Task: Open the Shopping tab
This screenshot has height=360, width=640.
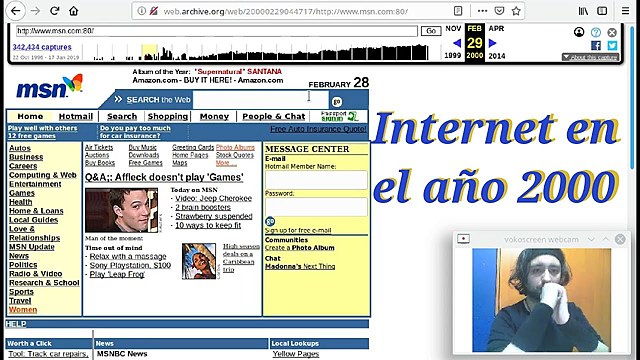Action: [x=168, y=116]
